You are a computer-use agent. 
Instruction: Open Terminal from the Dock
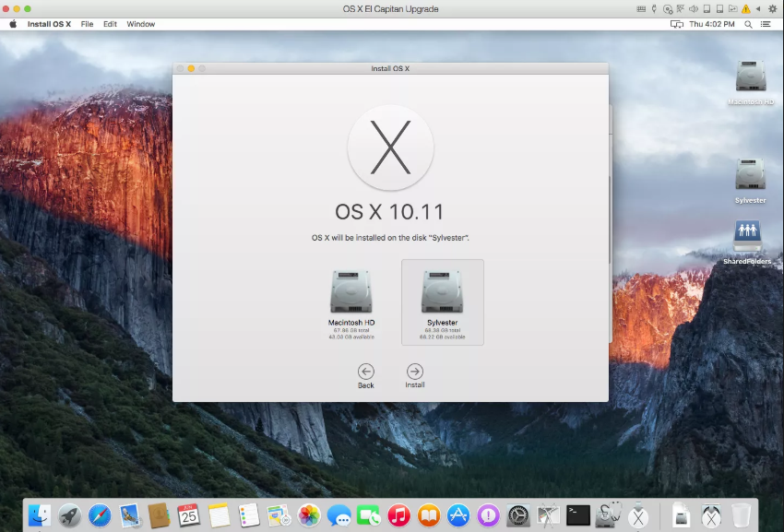pyautogui.click(x=578, y=515)
